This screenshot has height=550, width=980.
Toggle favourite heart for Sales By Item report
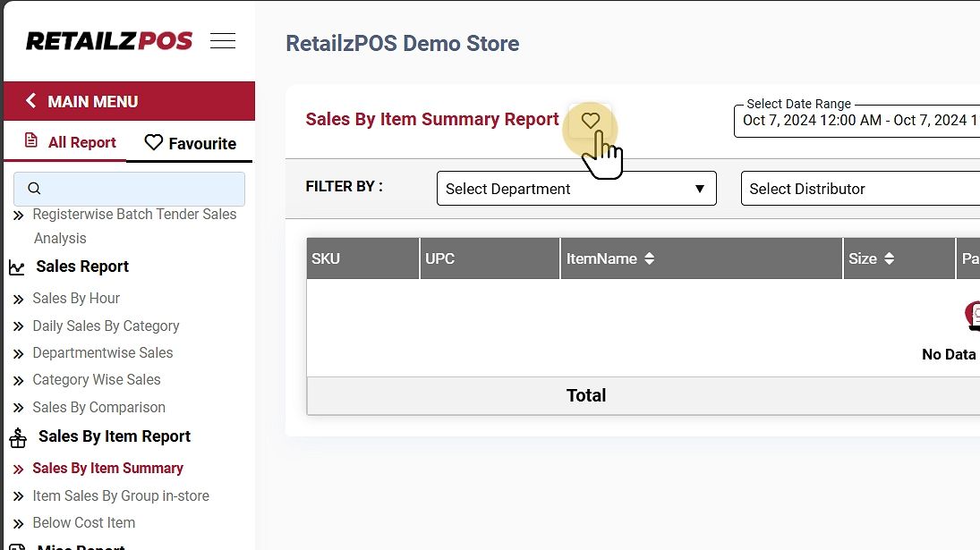click(x=590, y=120)
